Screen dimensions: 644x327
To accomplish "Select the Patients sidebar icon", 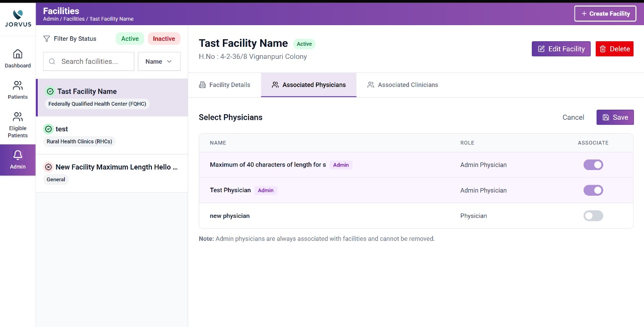I will (x=18, y=90).
